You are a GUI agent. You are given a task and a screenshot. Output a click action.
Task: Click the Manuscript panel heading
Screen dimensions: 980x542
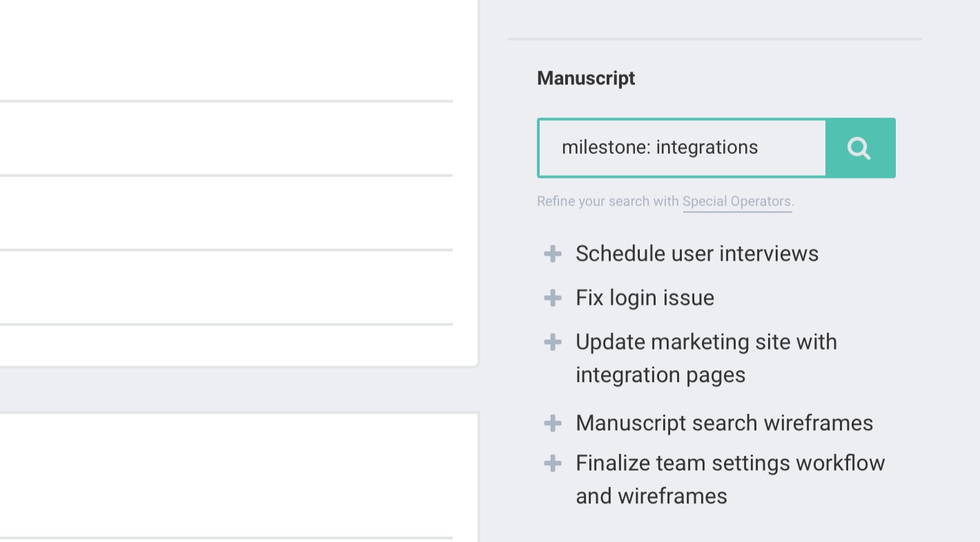coord(586,79)
